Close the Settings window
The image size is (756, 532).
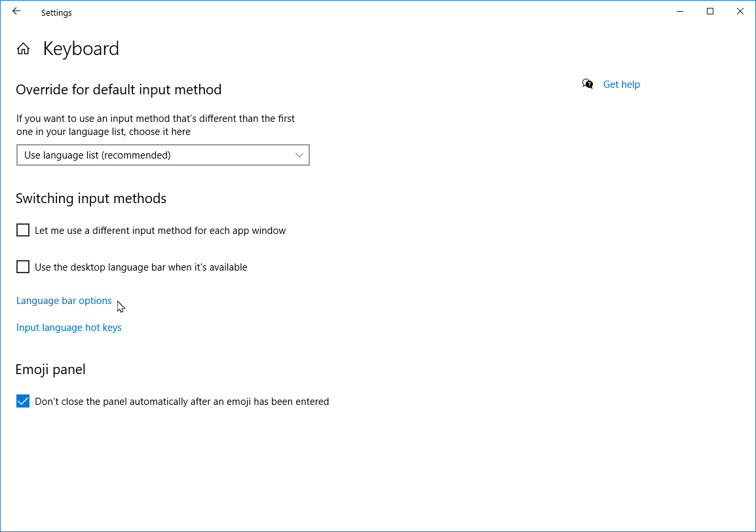tap(740, 12)
